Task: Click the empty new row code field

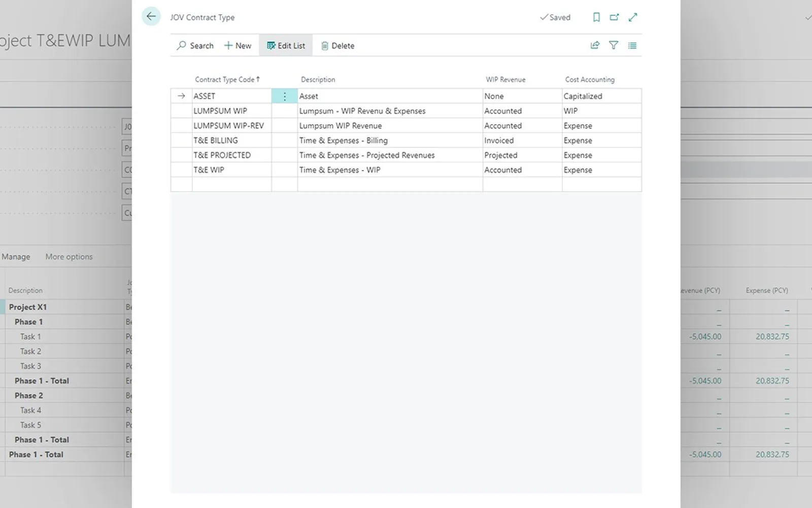Action: (231, 184)
